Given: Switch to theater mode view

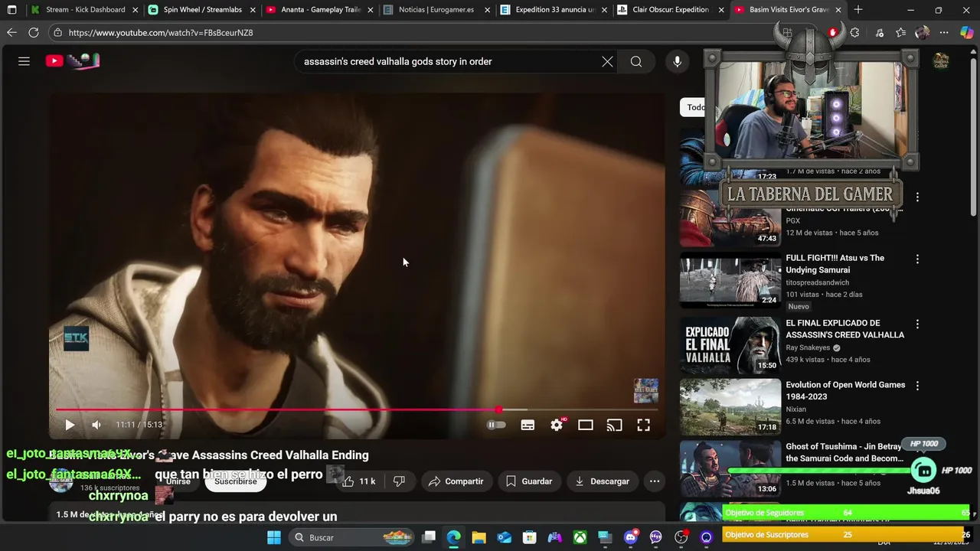Looking at the screenshot, I should point(586,425).
